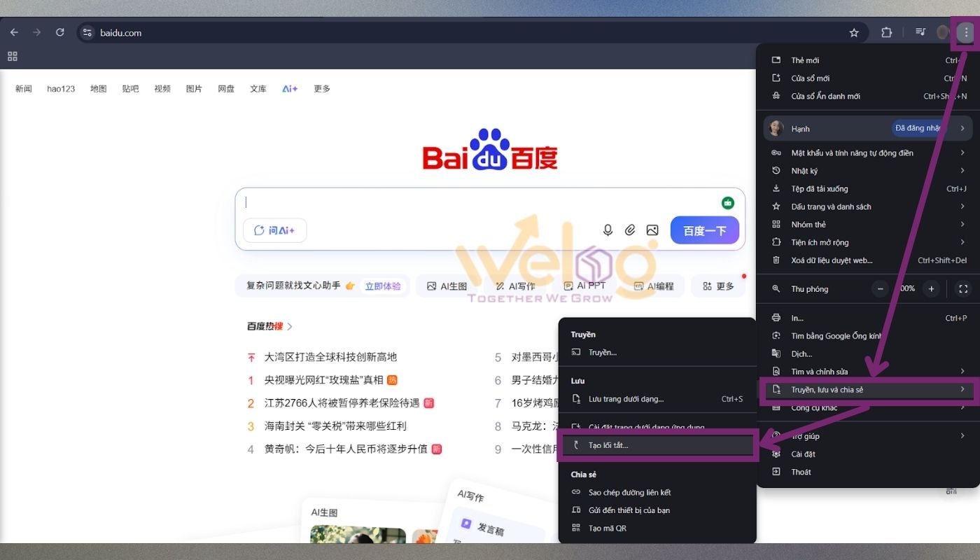Open the 更多 more option in Baidu navigation
Screen dimensions: 980x560
click(x=321, y=88)
